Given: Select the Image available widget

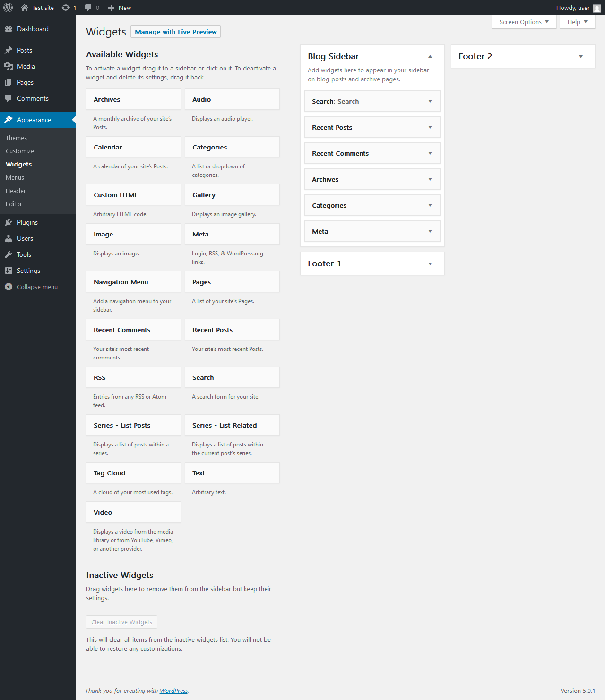Looking at the screenshot, I should 133,234.
